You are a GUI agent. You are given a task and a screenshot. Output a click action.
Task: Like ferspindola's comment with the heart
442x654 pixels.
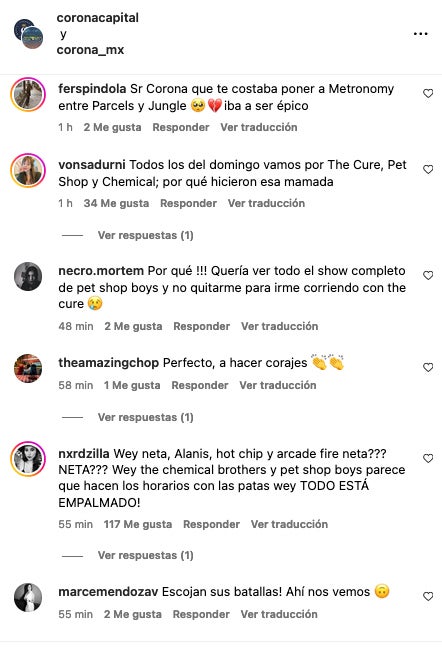coord(428,93)
